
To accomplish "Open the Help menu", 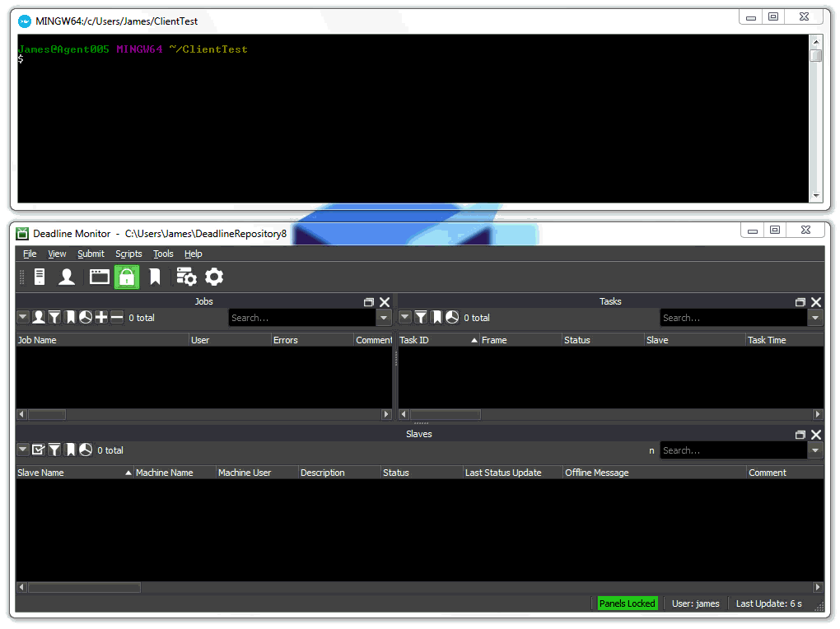I will click(194, 254).
